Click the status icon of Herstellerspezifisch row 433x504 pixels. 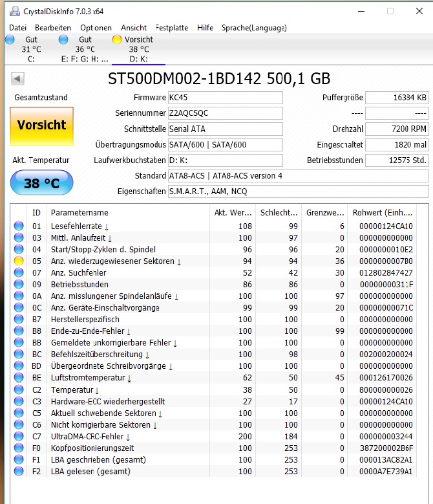19,319
